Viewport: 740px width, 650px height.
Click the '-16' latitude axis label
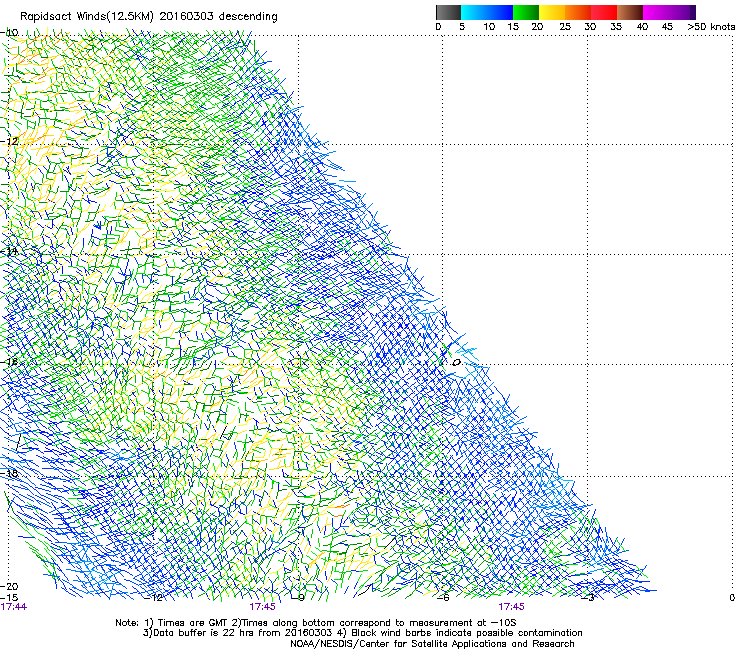[x=10, y=362]
